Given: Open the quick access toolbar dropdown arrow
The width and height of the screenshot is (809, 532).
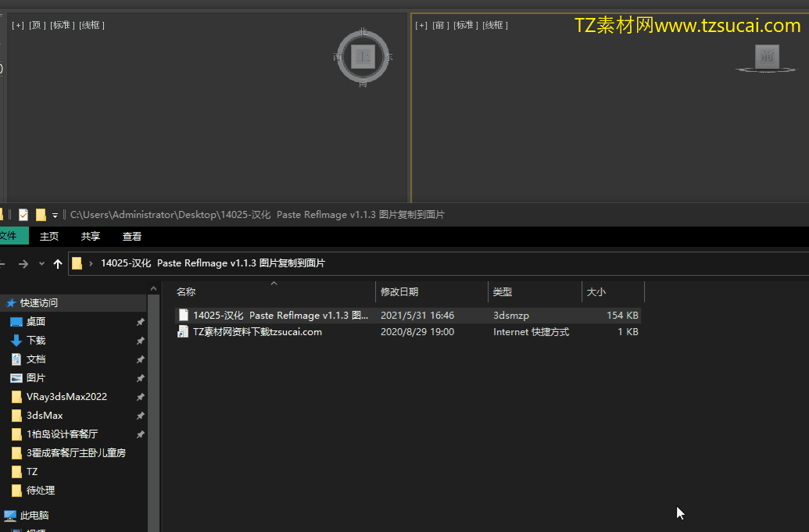Looking at the screenshot, I should click(x=55, y=216).
